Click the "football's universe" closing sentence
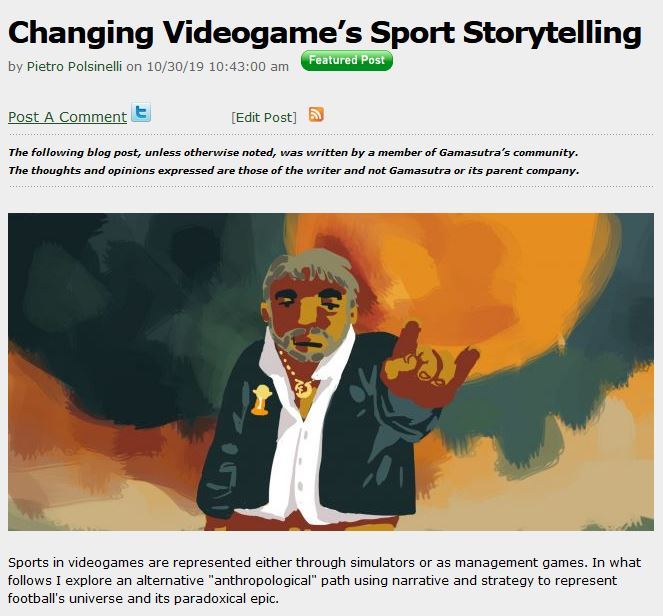 point(143,599)
